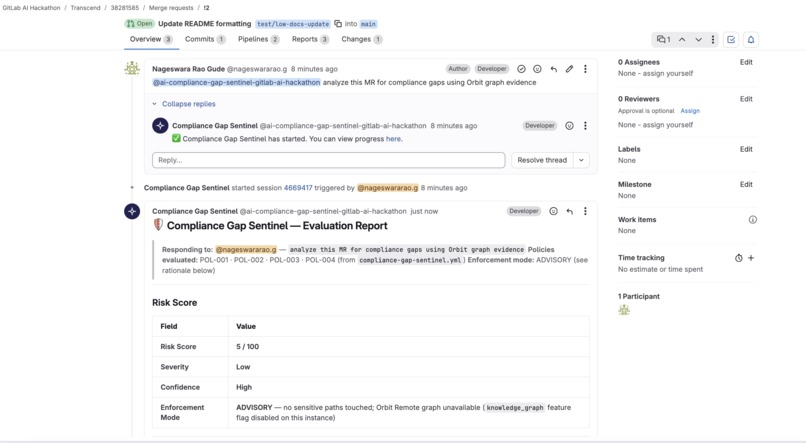Add emoji reaction to Nageswara Rao Gude's comment
The height and width of the screenshot is (443, 806).
pyautogui.click(x=537, y=69)
